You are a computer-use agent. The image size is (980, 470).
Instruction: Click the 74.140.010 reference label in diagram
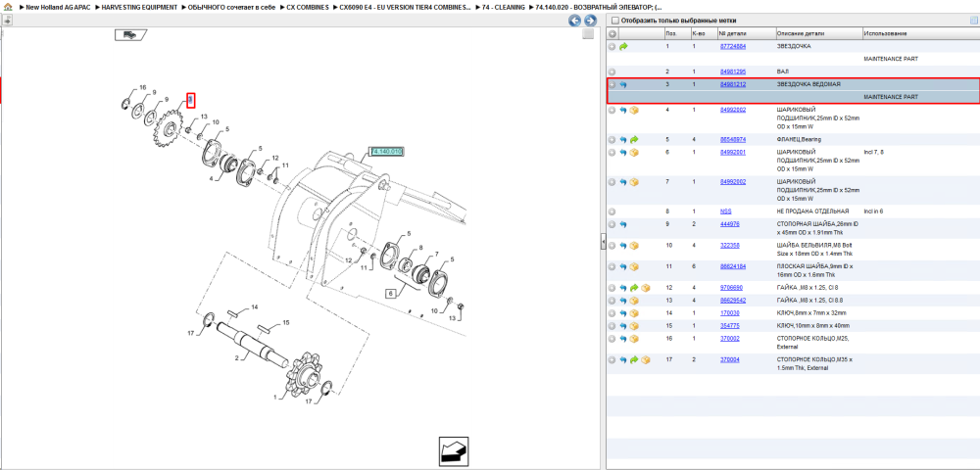[387, 152]
